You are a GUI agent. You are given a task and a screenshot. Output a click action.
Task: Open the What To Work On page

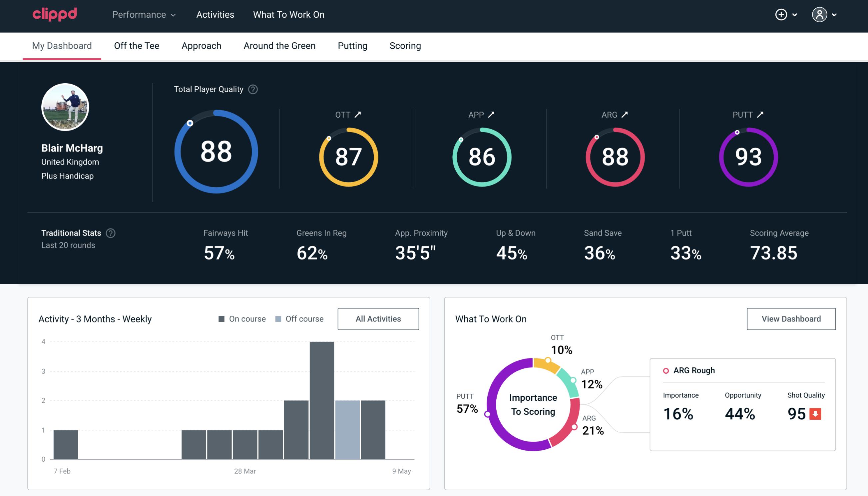point(289,15)
